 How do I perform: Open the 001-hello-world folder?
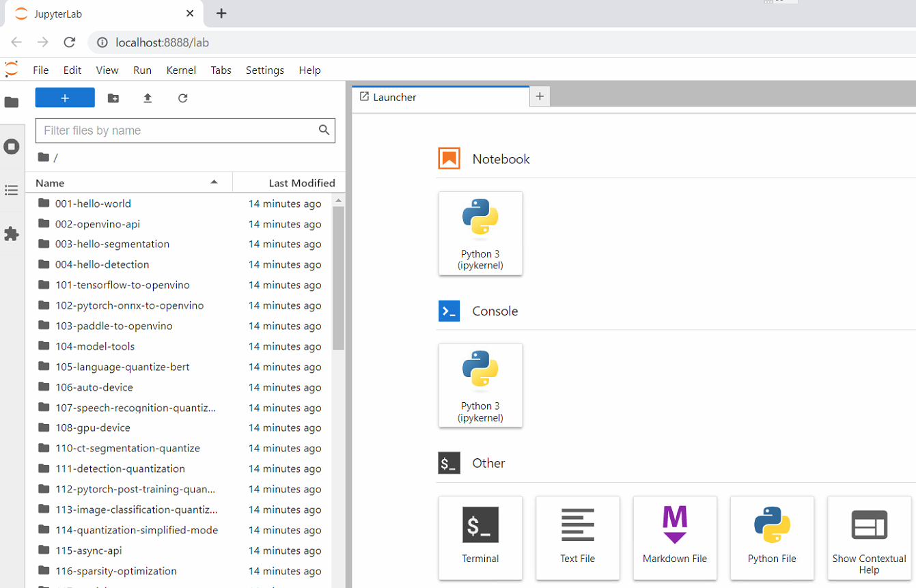(93, 204)
